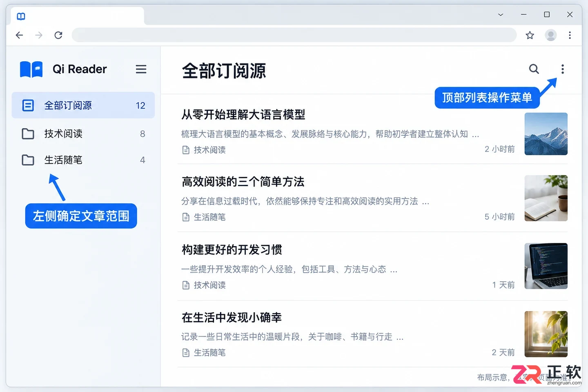Open article 从零开始理解大语言模型
The height and width of the screenshot is (392, 588).
243,115
